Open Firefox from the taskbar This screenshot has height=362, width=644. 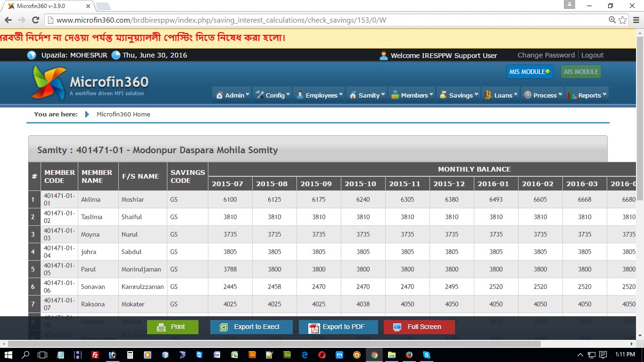tap(409, 355)
